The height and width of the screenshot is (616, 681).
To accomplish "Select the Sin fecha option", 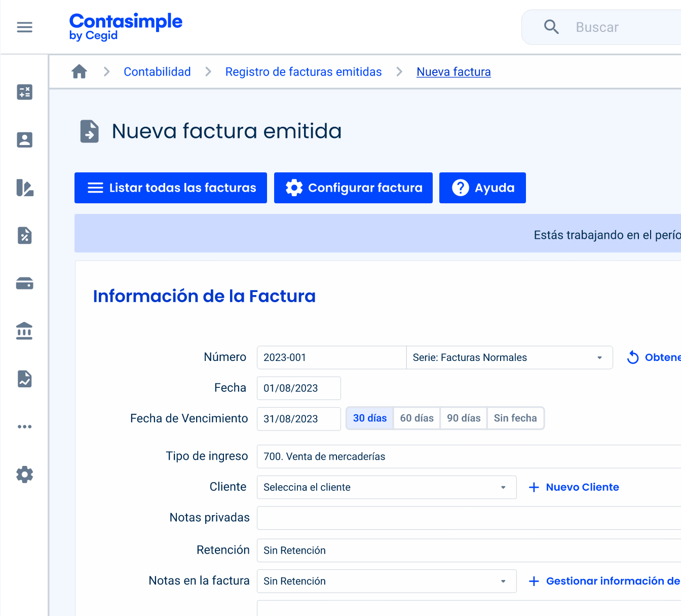I will 515,418.
